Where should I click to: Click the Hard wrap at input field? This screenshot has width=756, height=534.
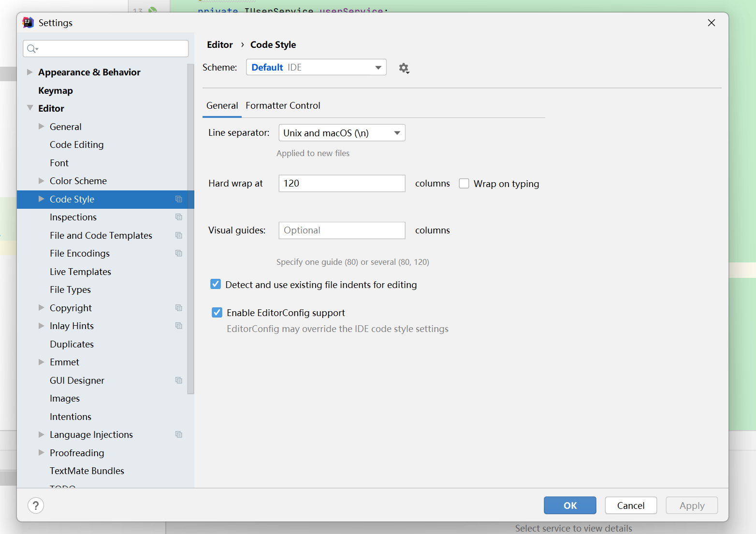342,183
